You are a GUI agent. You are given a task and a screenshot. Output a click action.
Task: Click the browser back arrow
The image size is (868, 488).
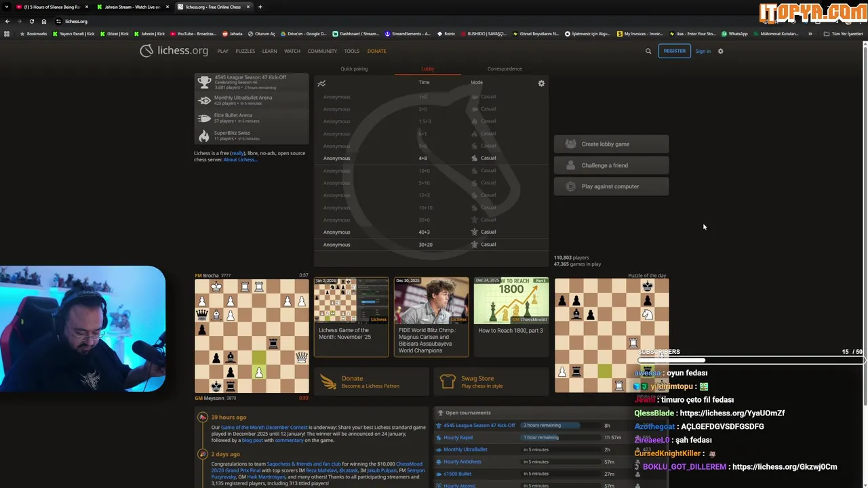click(7, 21)
